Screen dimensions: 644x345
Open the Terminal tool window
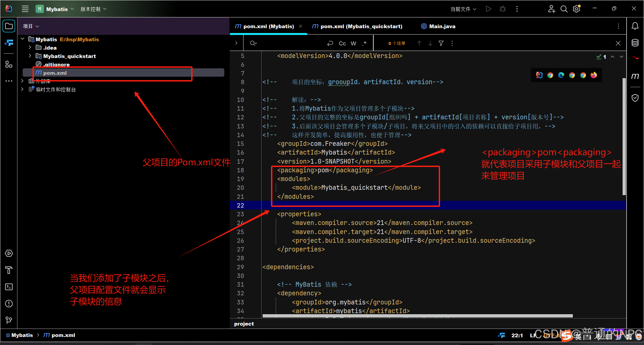click(x=9, y=287)
